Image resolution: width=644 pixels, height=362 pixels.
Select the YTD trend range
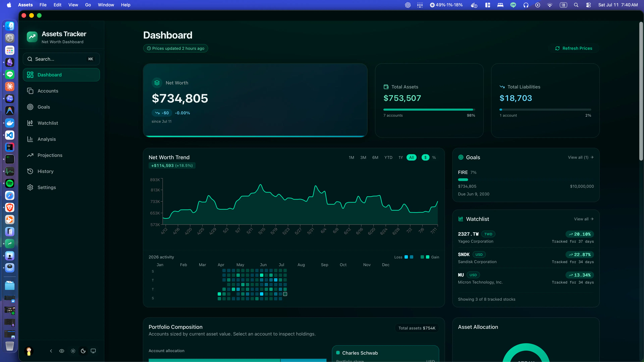388,157
